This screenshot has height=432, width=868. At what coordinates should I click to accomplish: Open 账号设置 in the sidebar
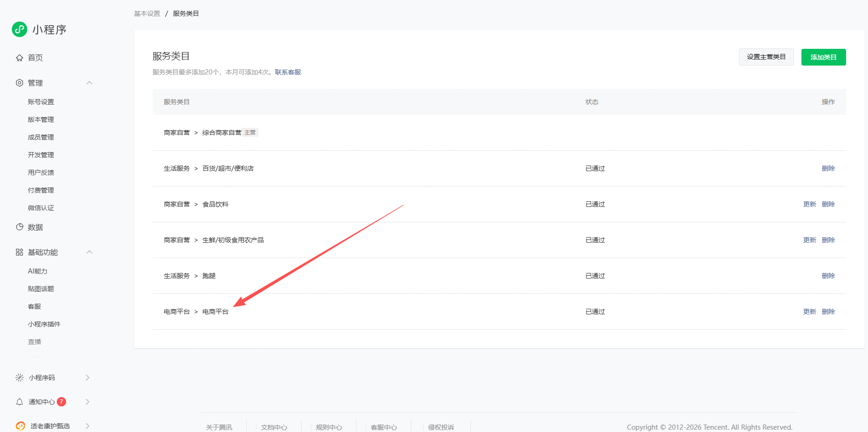(41, 102)
